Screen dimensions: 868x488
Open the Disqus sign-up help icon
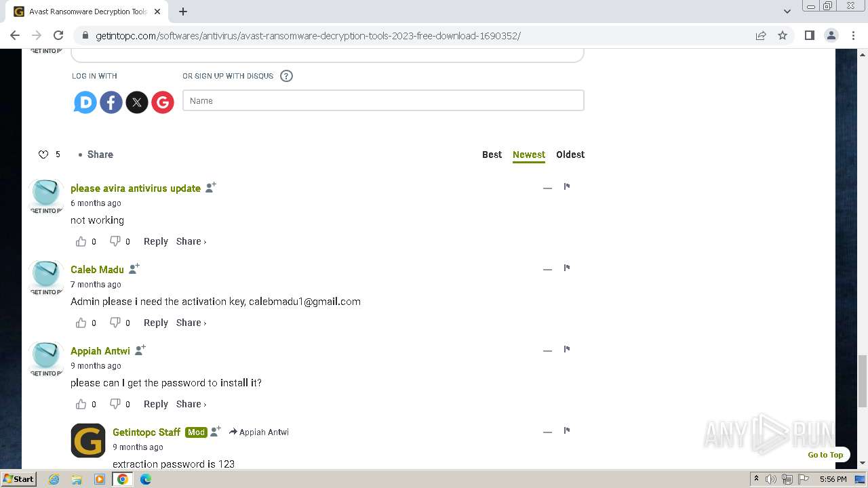click(x=286, y=76)
